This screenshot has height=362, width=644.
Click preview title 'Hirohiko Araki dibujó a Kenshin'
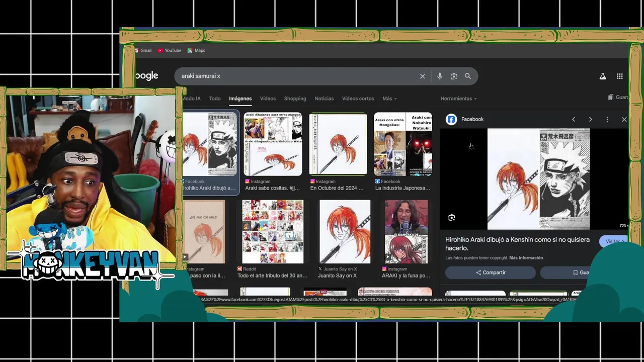(x=517, y=244)
